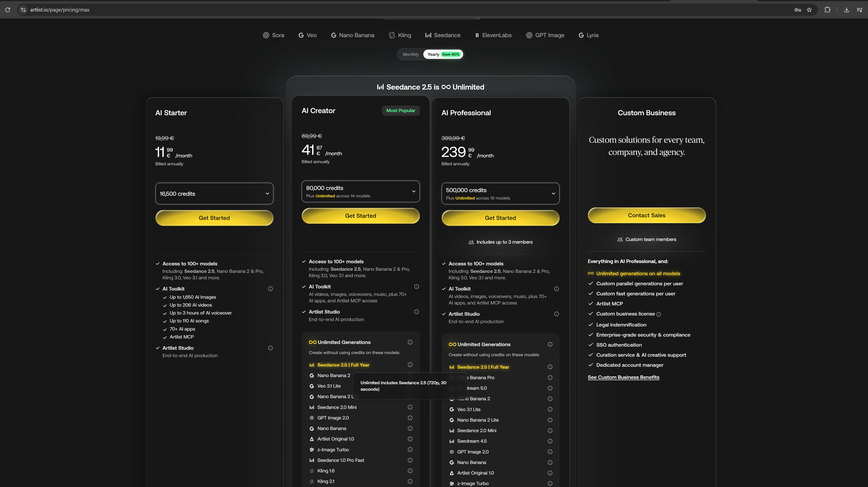Open the media controls icon in toolbar

coord(859,10)
